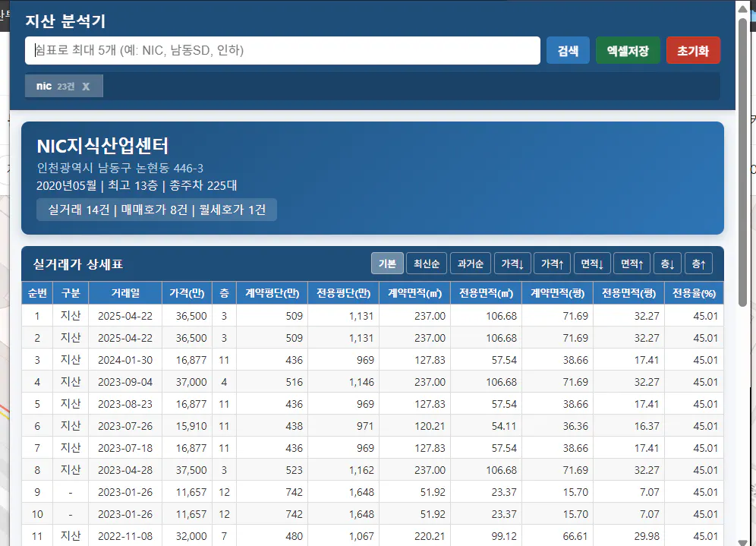This screenshot has height=546, width=756.
Task: Click date cell 2023-04-28
Action: pyautogui.click(x=125, y=470)
